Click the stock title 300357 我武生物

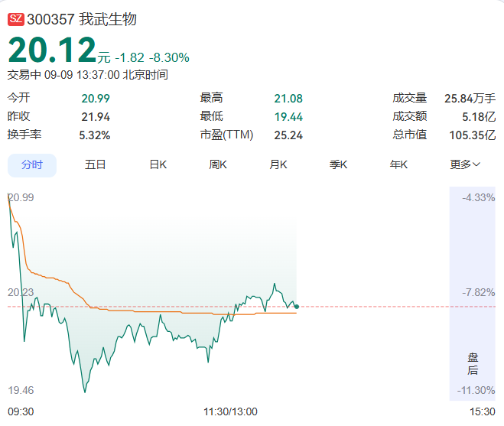pyautogui.click(x=82, y=19)
